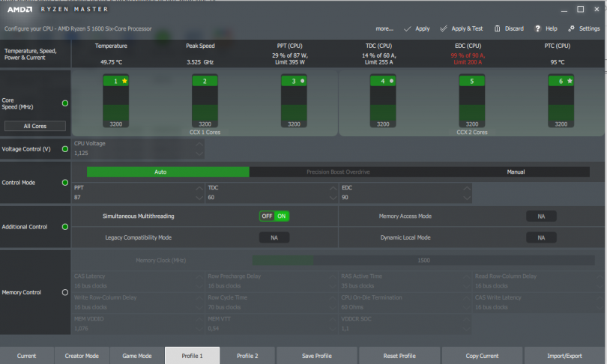607x364 pixels.
Task: Switch to Profile 2 tab
Action: pyautogui.click(x=247, y=356)
